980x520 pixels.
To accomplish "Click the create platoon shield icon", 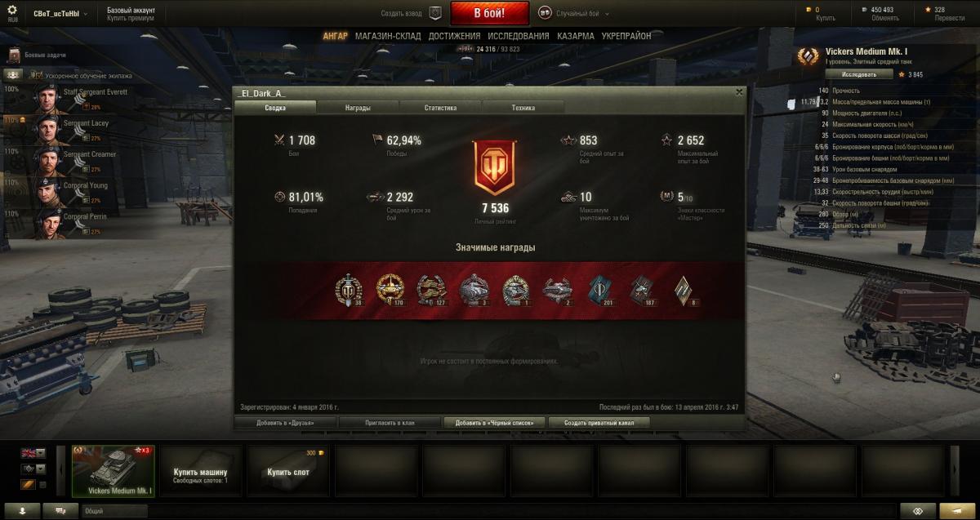I will (x=435, y=13).
